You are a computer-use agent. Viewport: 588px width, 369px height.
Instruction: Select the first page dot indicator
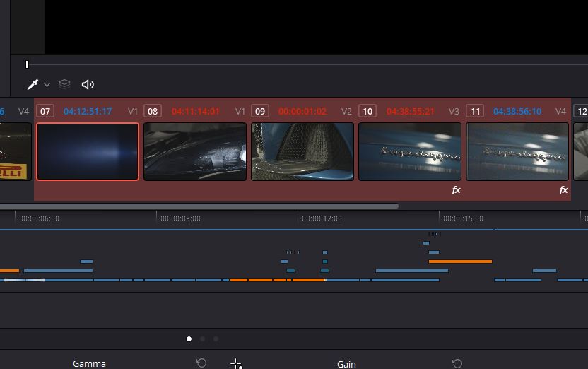[x=189, y=339]
